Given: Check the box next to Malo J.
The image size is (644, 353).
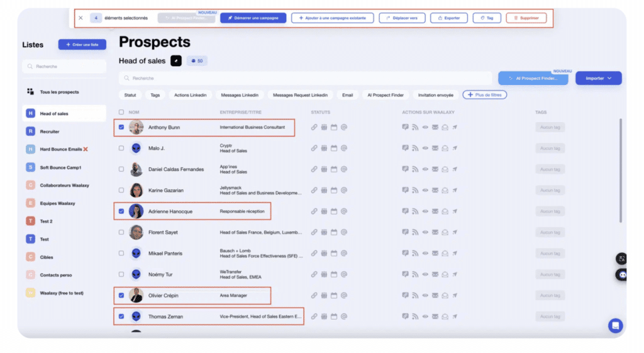Looking at the screenshot, I should [121, 148].
